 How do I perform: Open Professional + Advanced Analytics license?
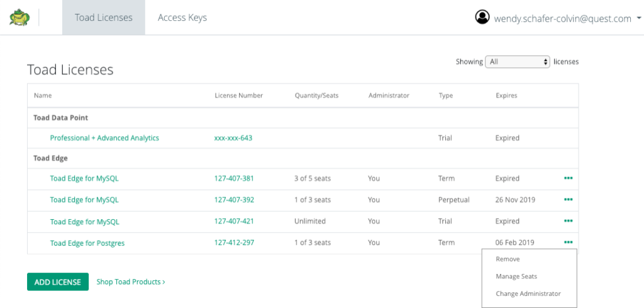104,138
